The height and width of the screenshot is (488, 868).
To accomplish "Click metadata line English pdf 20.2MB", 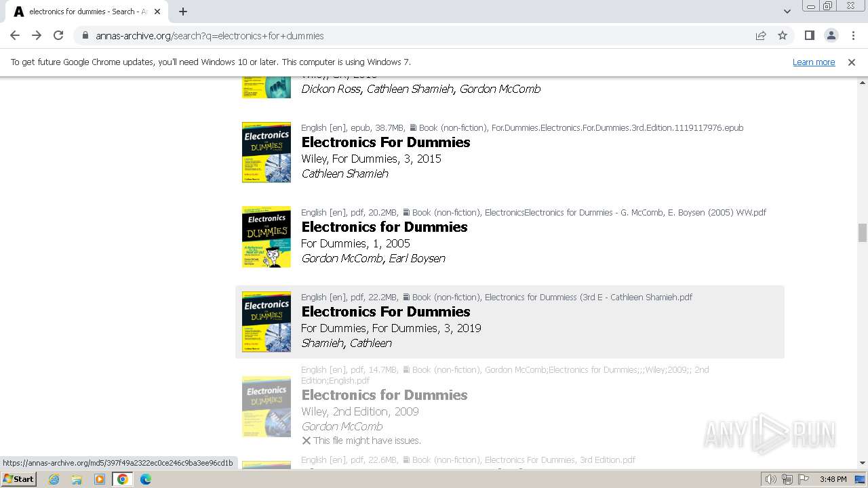I will (534, 212).
